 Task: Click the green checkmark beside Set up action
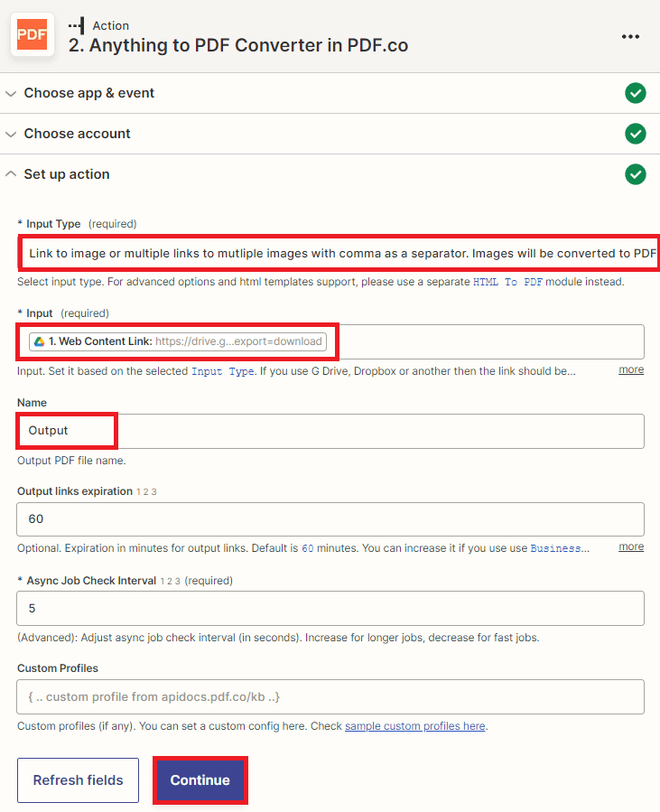[x=636, y=174]
